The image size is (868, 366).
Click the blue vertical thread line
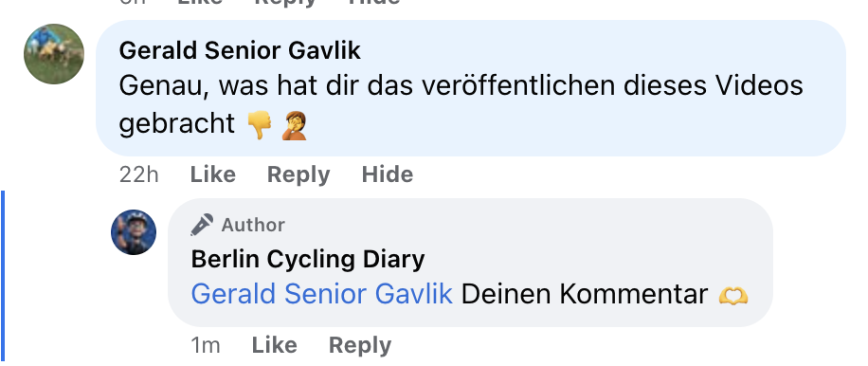[x=2, y=276]
